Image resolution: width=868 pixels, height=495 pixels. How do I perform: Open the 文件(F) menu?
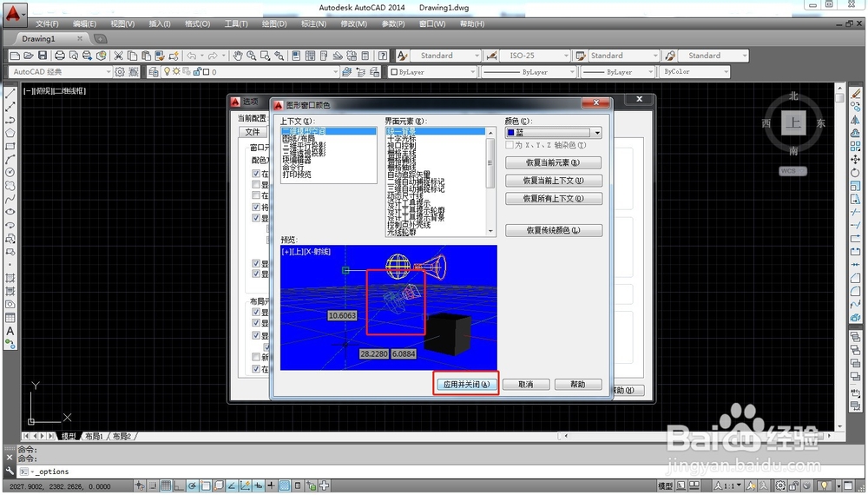47,23
